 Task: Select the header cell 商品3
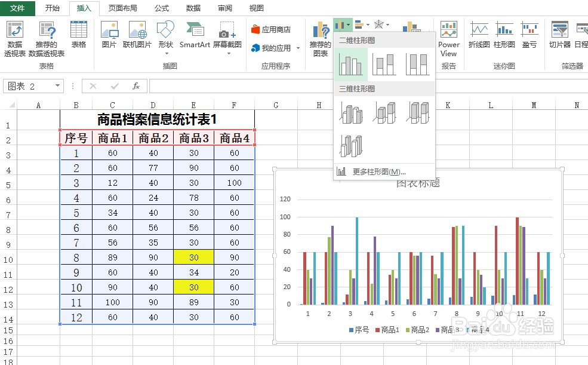tap(194, 138)
